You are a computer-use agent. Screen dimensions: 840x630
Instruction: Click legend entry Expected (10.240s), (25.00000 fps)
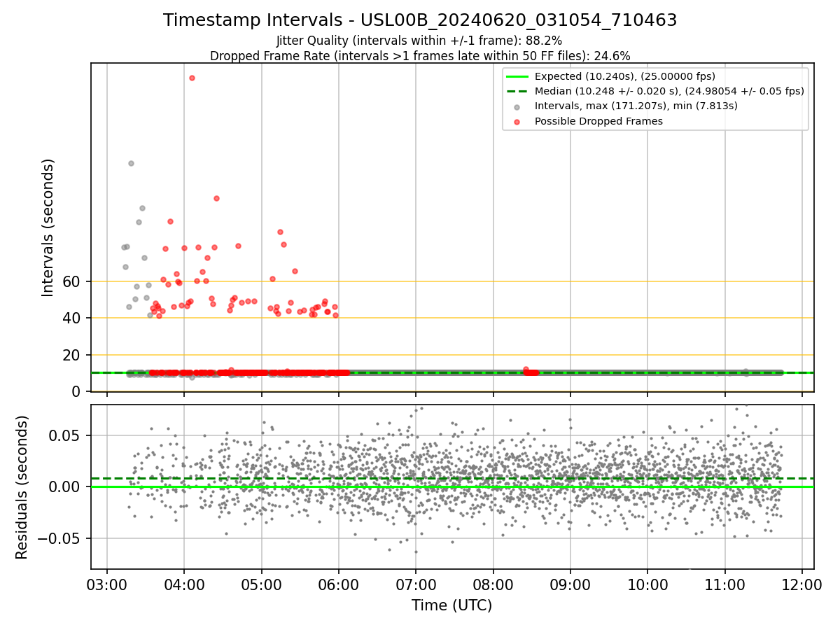(x=624, y=76)
